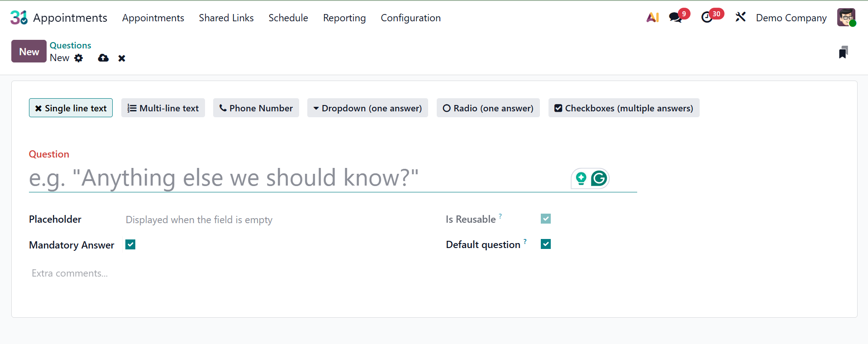The image size is (868, 344).
Task: Select Dropdown (one answer) question type
Action: pos(367,108)
